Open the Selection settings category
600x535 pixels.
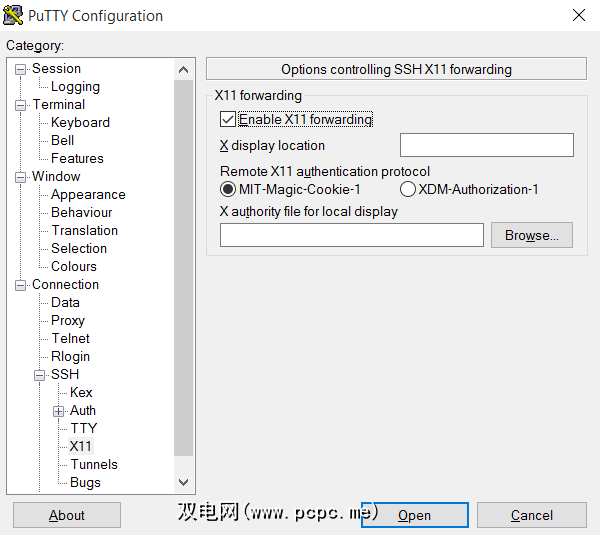coord(79,248)
